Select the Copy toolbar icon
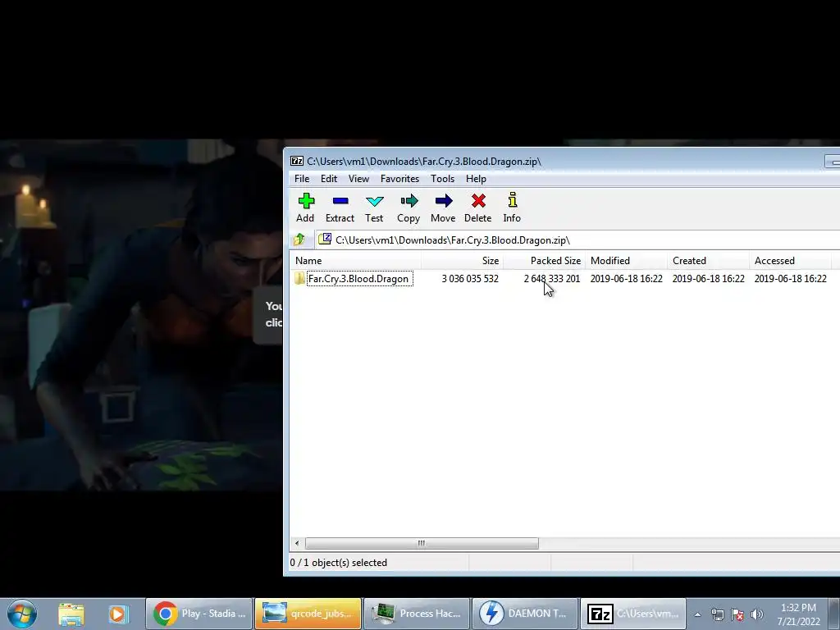 coord(409,208)
